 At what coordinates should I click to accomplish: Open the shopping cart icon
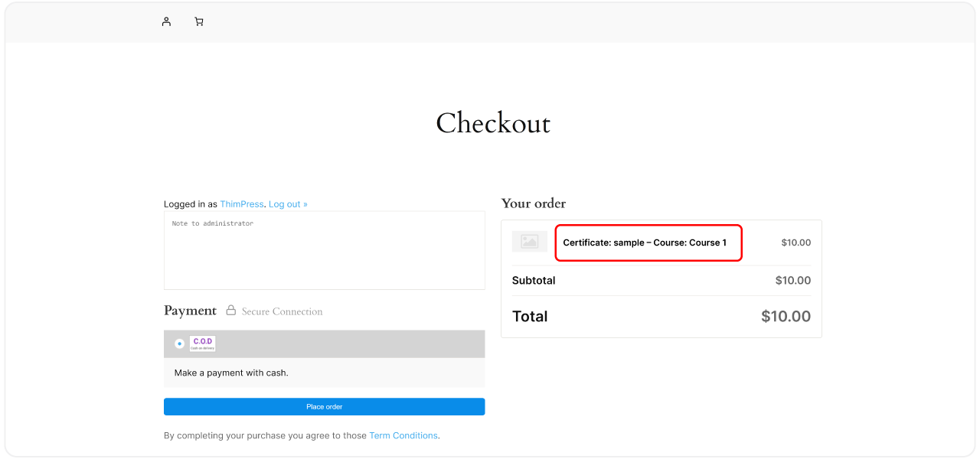199,21
